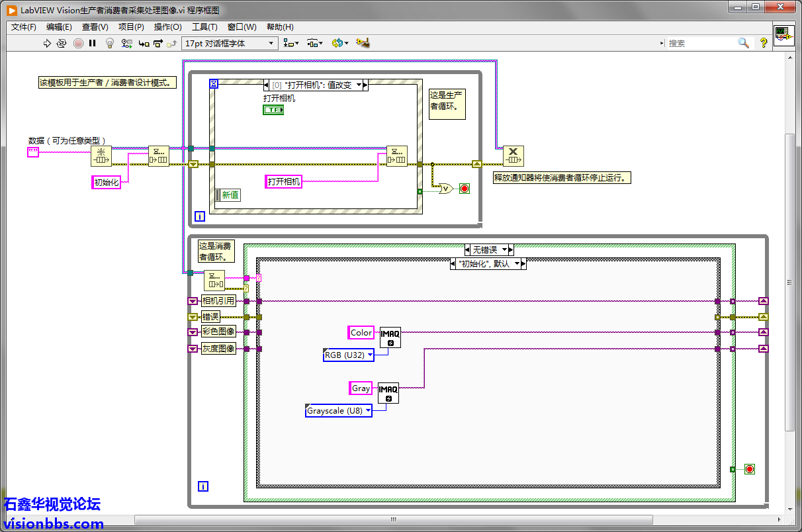Open the 文件(F) menu
This screenshot has height=532, width=802.
coord(24,27)
